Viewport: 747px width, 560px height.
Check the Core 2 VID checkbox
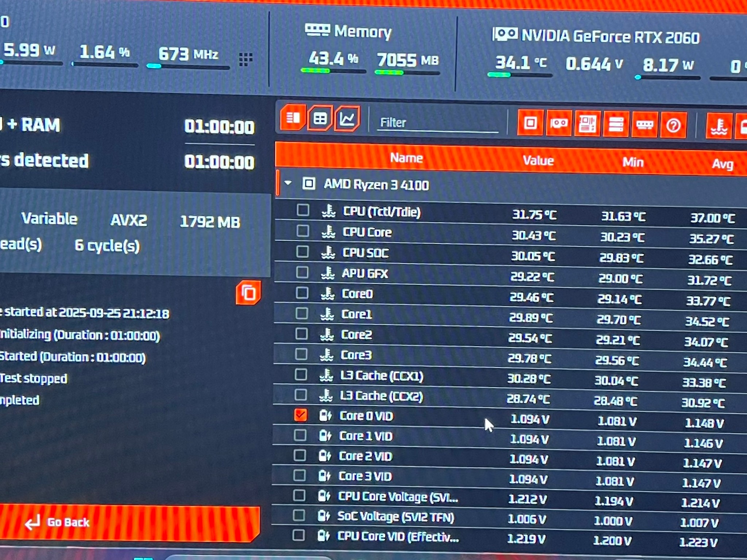pos(300,455)
